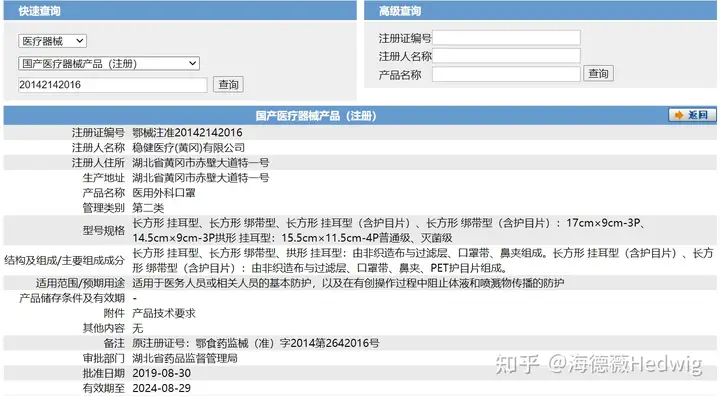Click the 返回 button

coord(692,115)
